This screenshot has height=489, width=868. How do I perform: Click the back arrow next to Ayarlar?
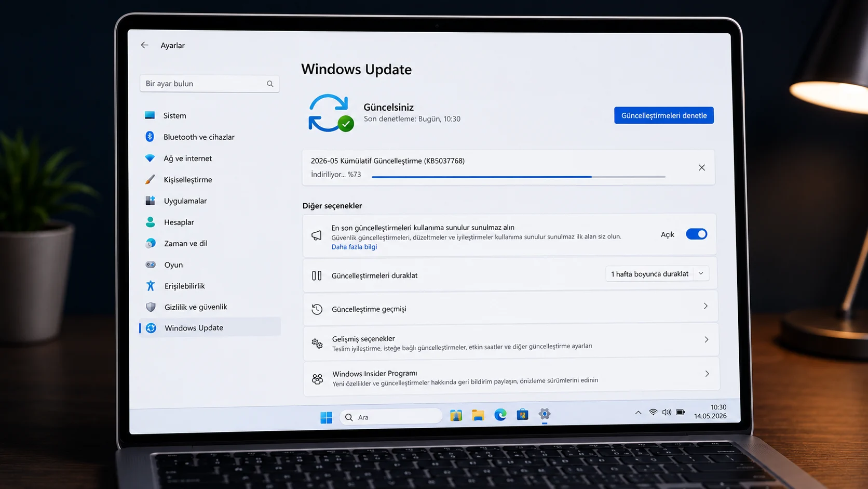point(144,45)
